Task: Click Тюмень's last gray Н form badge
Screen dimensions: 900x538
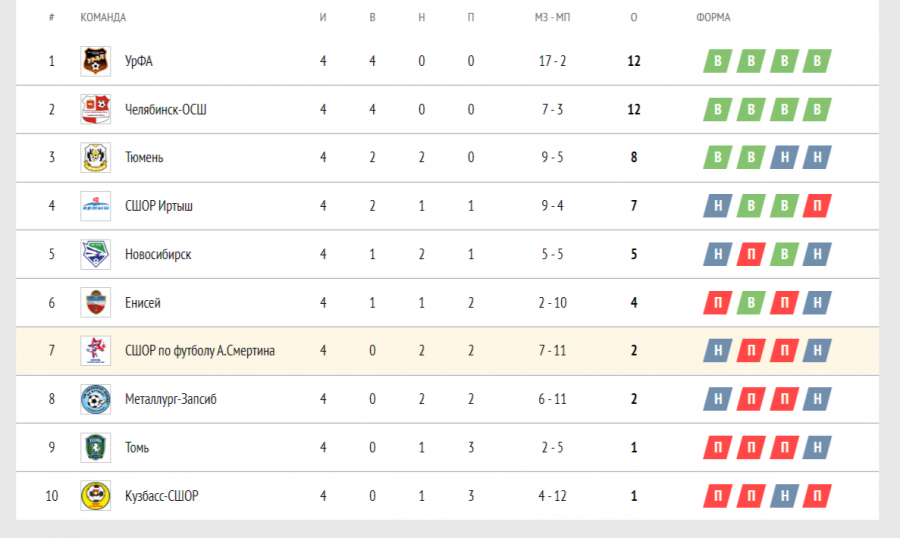Action: [x=818, y=157]
